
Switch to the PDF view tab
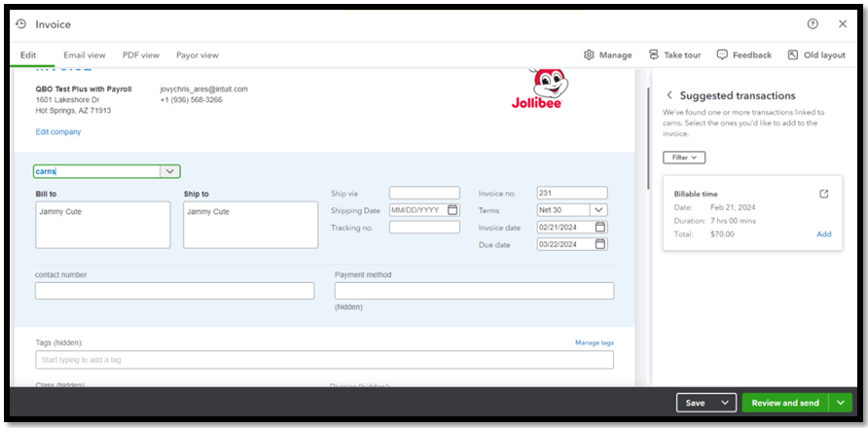(141, 55)
